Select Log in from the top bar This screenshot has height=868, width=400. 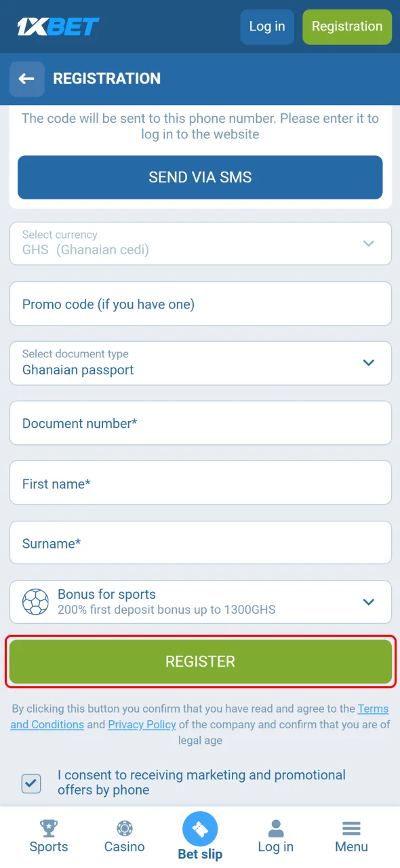coord(266,26)
